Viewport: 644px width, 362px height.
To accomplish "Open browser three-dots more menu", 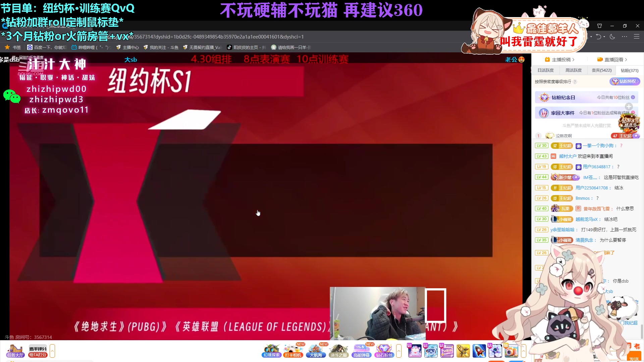I will [624, 37].
